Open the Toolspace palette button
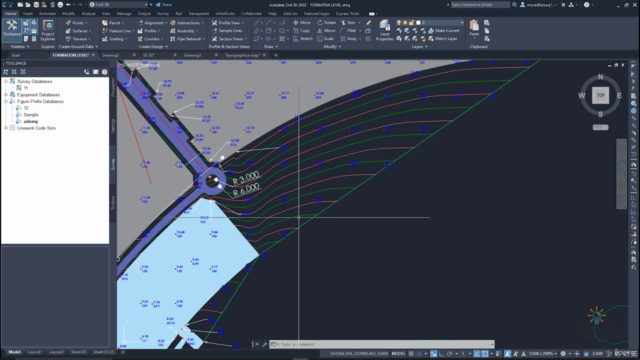 [11, 30]
